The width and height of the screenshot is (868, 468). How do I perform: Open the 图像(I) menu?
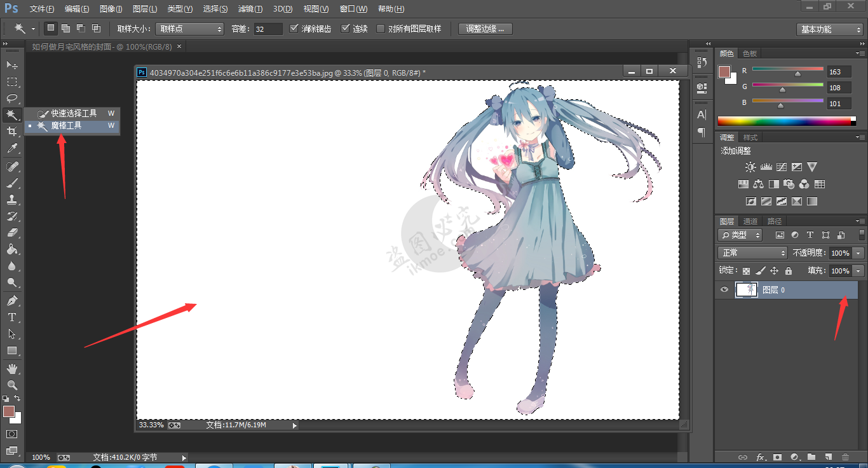pos(111,9)
